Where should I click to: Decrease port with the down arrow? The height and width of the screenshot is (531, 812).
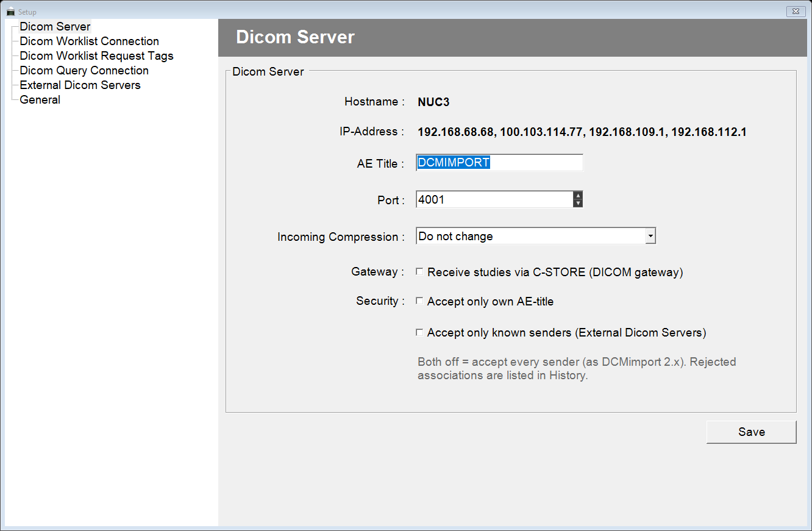[578, 204]
